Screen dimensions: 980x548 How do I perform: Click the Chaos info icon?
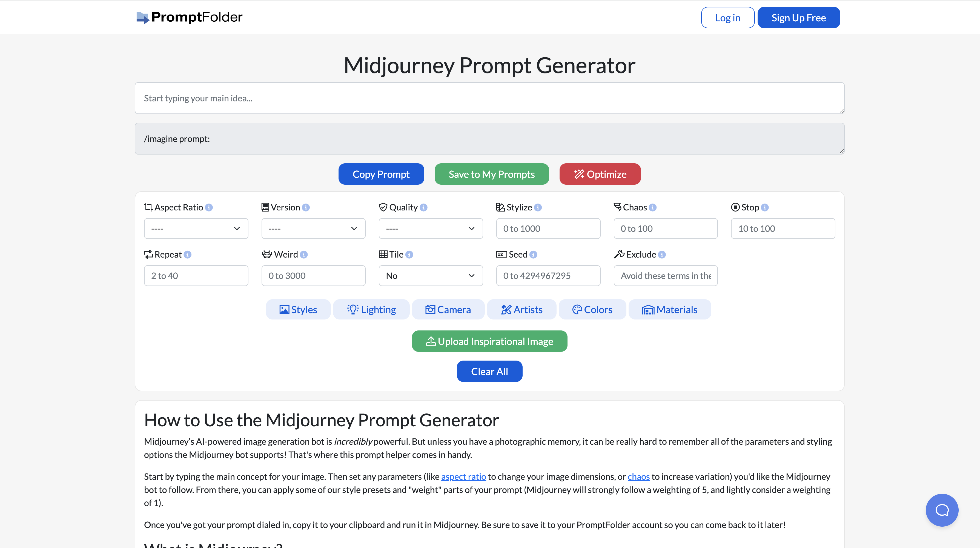tap(652, 207)
